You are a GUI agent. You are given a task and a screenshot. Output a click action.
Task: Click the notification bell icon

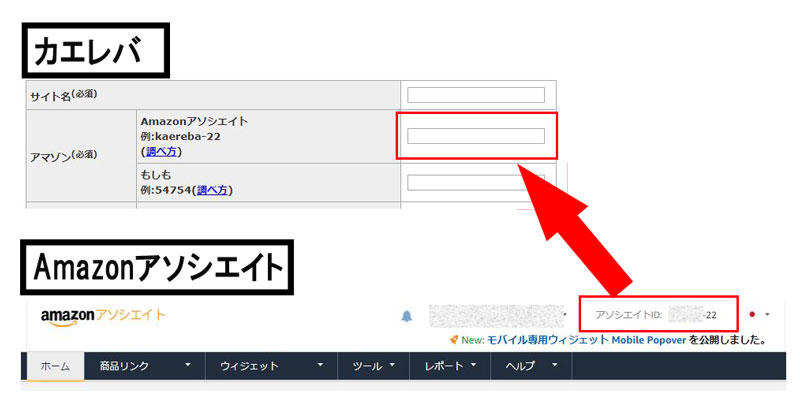[x=407, y=316]
